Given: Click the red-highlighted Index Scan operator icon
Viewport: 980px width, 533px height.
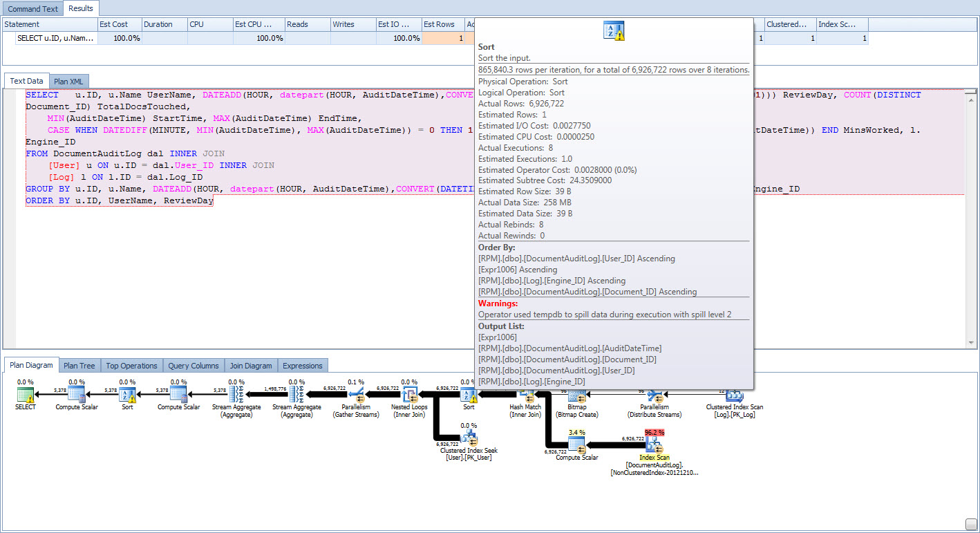Looking at the screenshot, I should [653, 445].
